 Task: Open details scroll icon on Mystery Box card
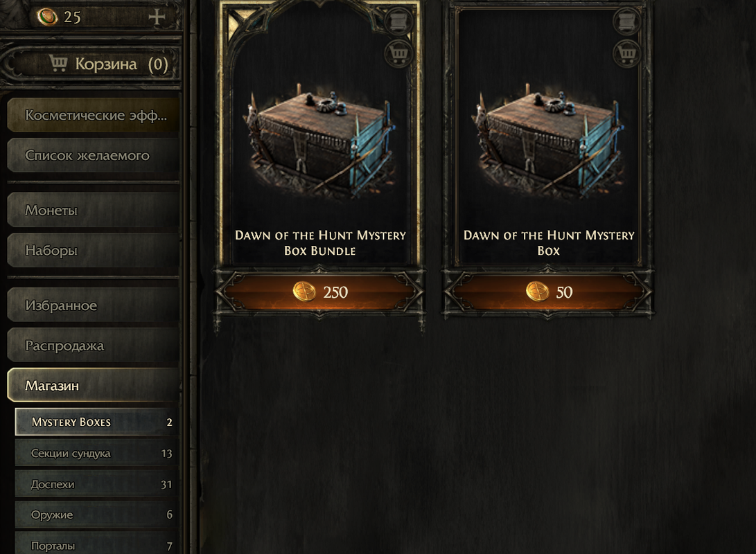627,21
